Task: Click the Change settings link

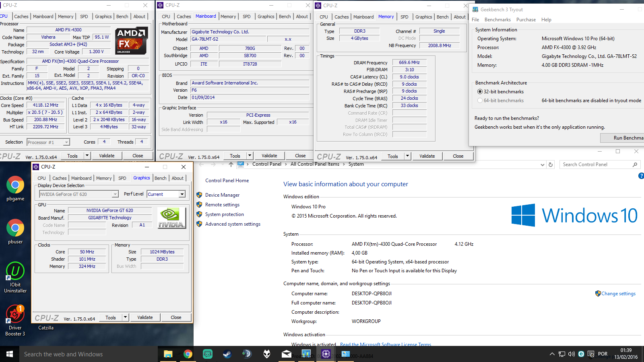Action: pyautogui.click(x=618, y=294)
